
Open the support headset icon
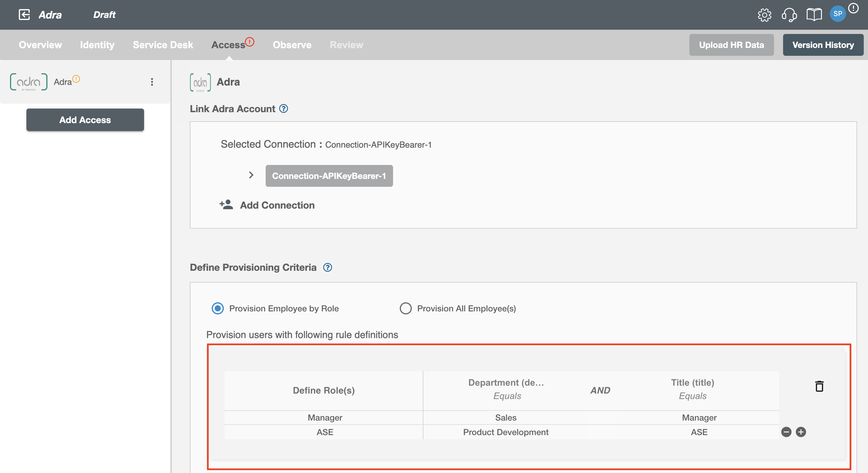(789, 15)
